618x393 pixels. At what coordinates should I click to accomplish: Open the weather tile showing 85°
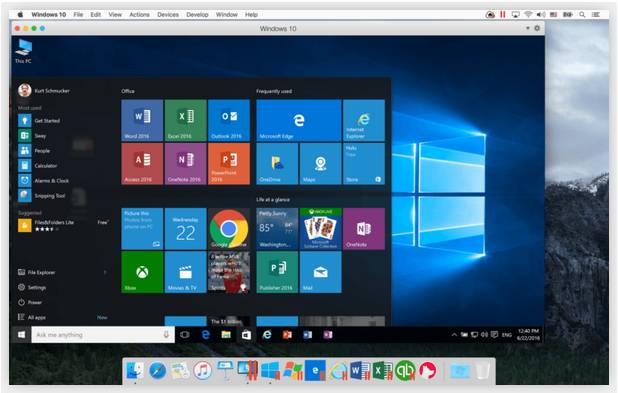[277, 229]
